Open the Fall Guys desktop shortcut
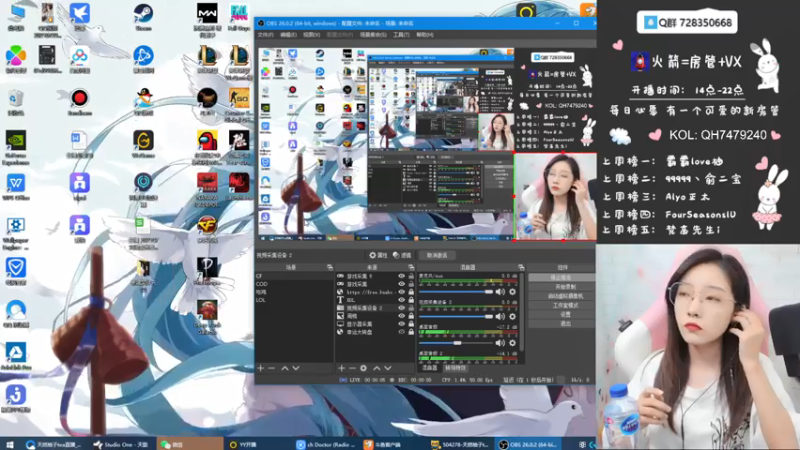Screen dimensions: 800x450 coord(239,17)
